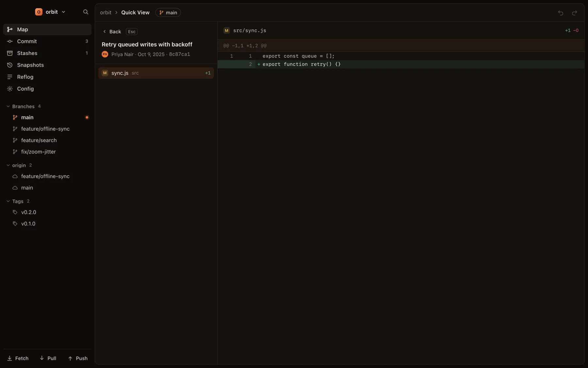Click the tag icon beside v0.2.0

click(15, 212)
